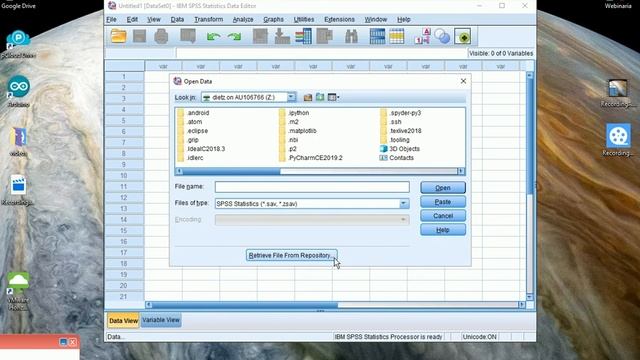Toggle the Value Labels toolbar icon
640x360 pixels.
click(422, 36)
